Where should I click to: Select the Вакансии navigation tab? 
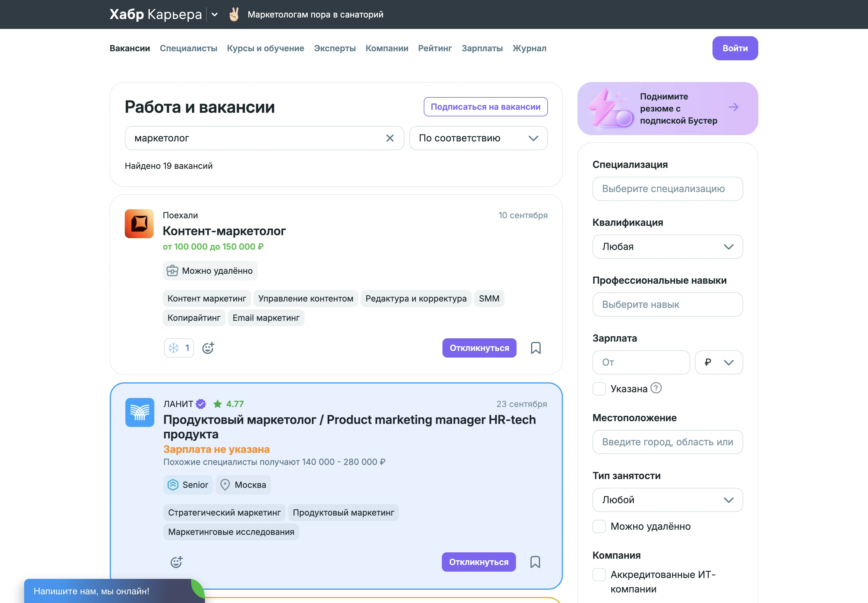[130, 48]
